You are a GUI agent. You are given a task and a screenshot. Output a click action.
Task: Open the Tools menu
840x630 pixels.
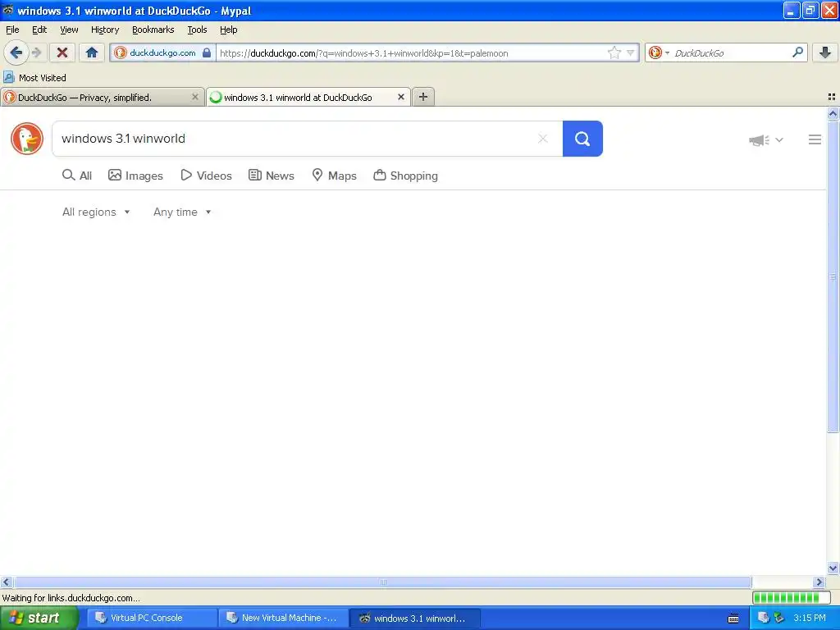(197, 30)
